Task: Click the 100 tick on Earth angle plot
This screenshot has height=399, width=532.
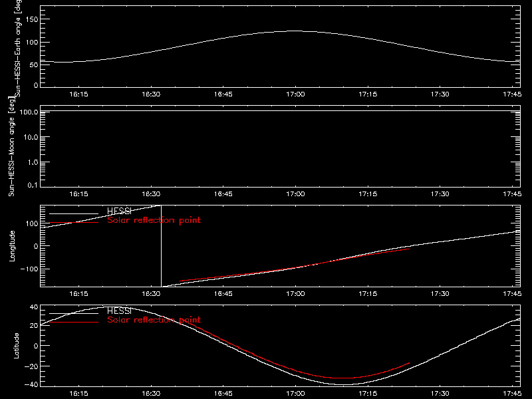Action: click(x=31, y=43)
